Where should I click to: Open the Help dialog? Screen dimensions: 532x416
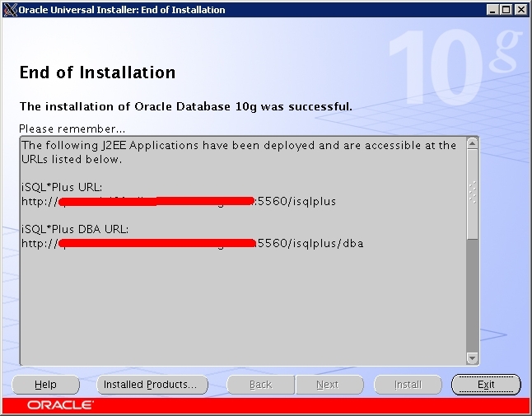(45, 385)
